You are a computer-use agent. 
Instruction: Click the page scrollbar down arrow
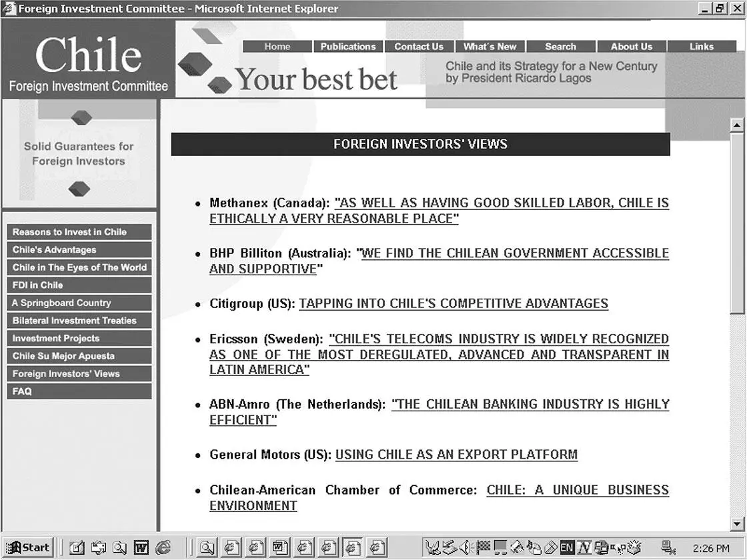(736, 523)
